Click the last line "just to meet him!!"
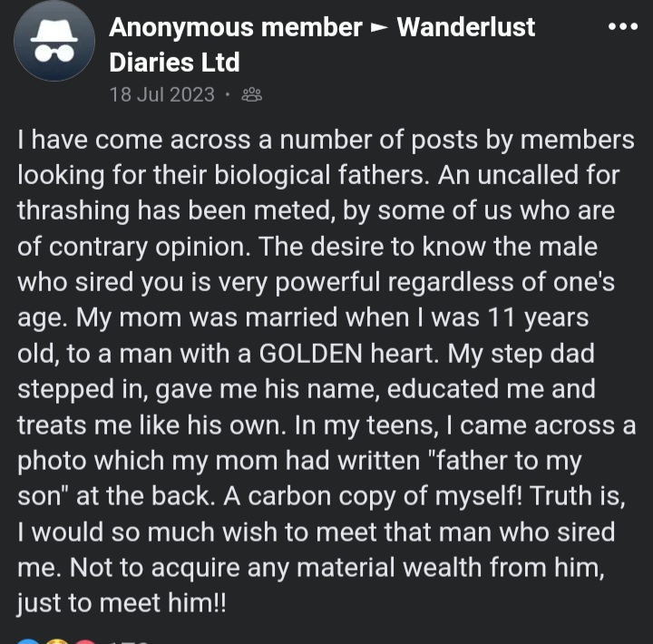This screenshot has width=653, height=644. coord(122,603)
